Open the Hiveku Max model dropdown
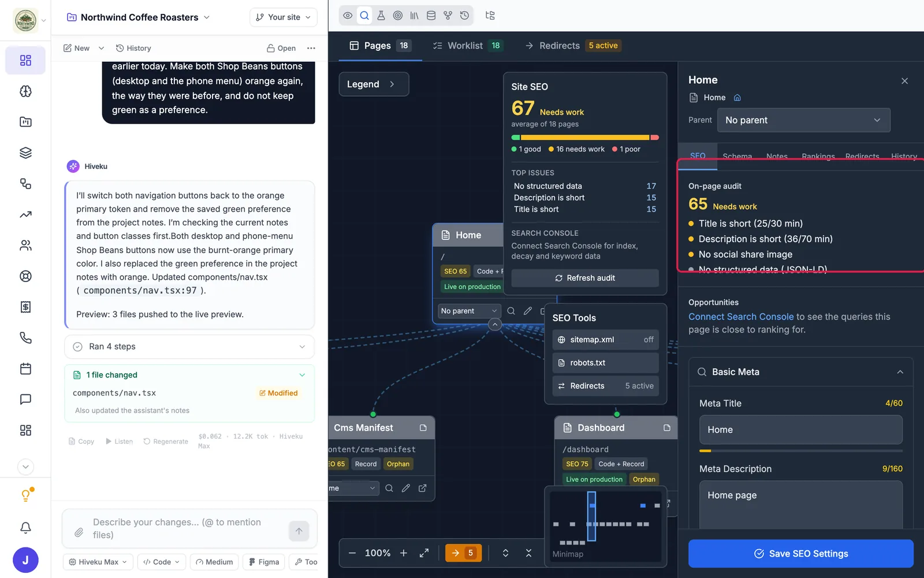The image size is (924, 578). (98, 562)
